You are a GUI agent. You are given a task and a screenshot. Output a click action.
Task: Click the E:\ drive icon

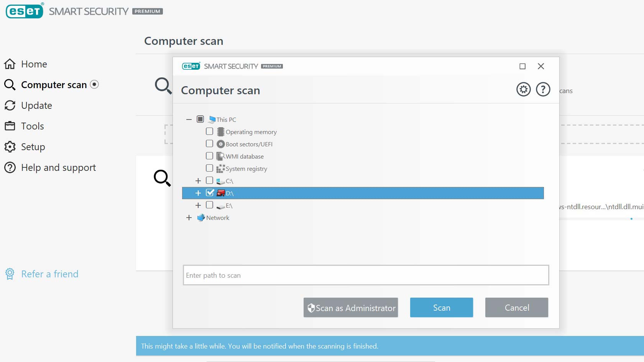pyautogui.click(x=220, y=206)
